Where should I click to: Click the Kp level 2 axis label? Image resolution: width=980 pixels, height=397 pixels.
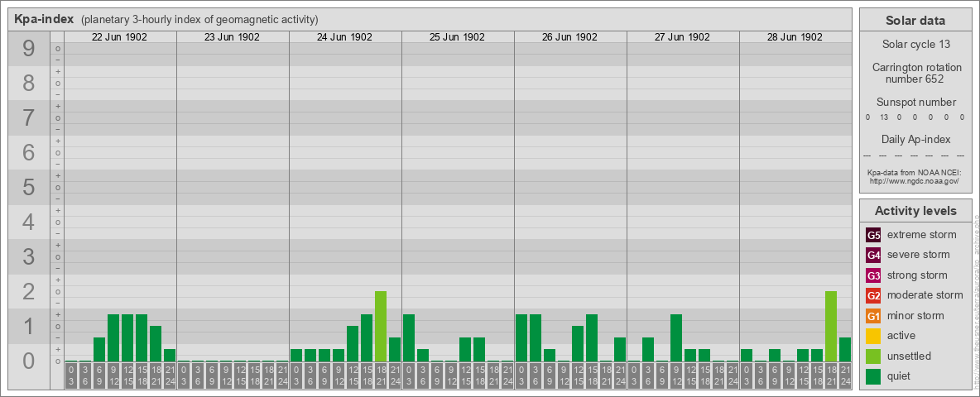click(x=29, y=291)
